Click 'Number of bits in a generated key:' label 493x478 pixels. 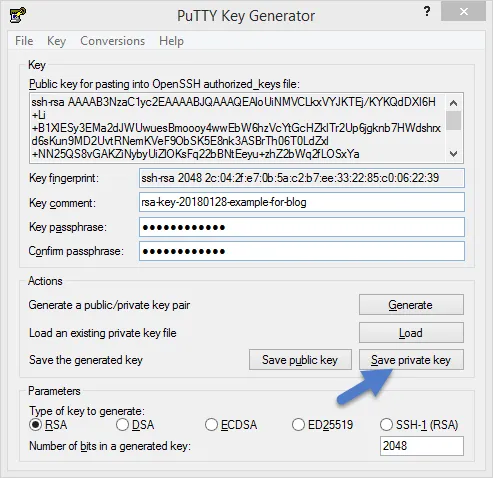[110, 446]
